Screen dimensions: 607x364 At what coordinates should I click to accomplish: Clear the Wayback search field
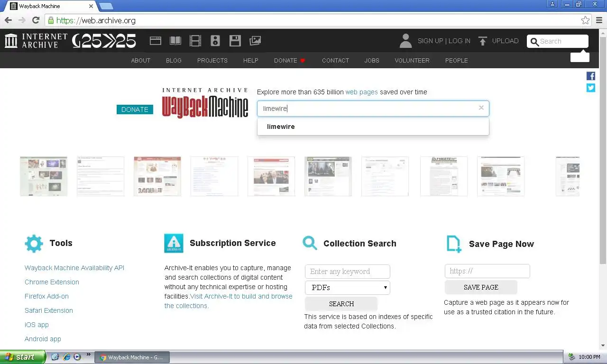pyautogui.click(x=481, y=108)
